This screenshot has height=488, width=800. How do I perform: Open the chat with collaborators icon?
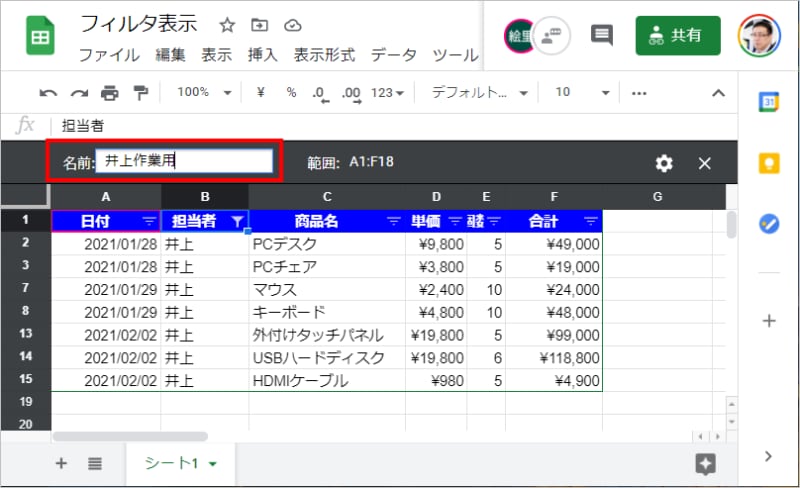coord(552,36)
